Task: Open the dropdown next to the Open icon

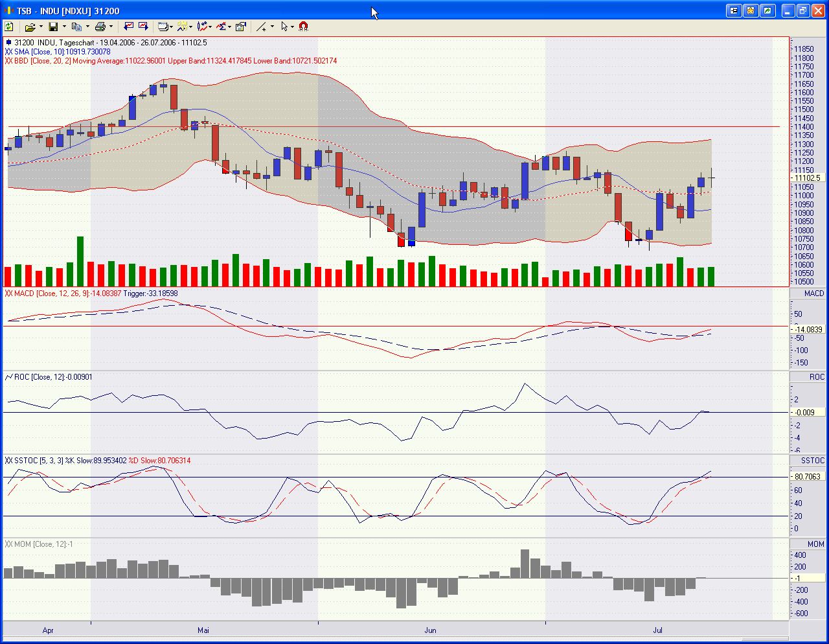Action: coord(41,27)
